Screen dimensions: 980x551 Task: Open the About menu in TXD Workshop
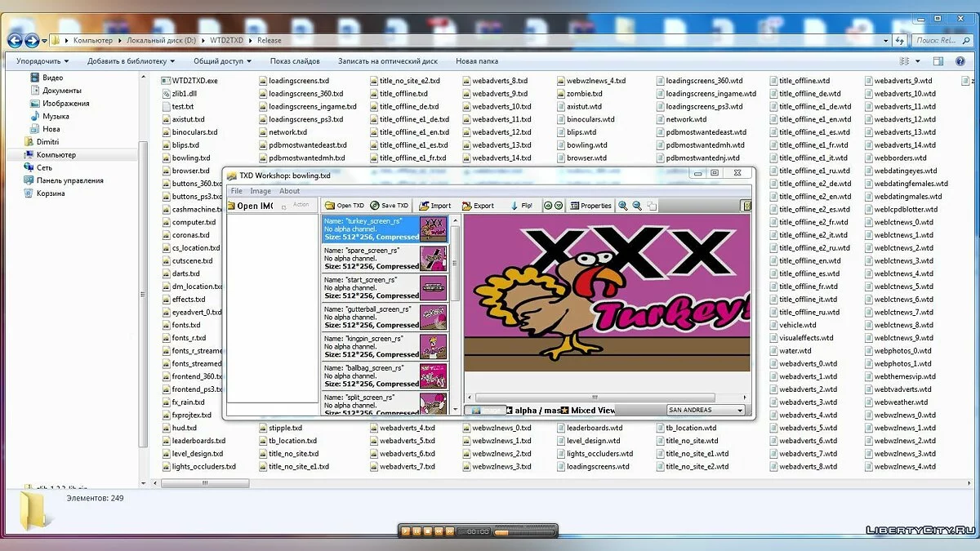point(289,191)
